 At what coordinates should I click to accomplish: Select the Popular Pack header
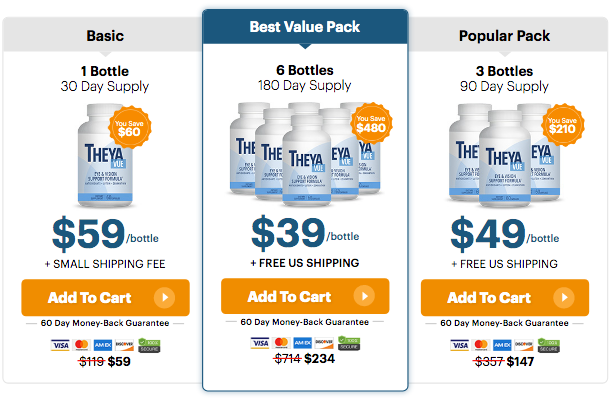[x=505, y=36]
